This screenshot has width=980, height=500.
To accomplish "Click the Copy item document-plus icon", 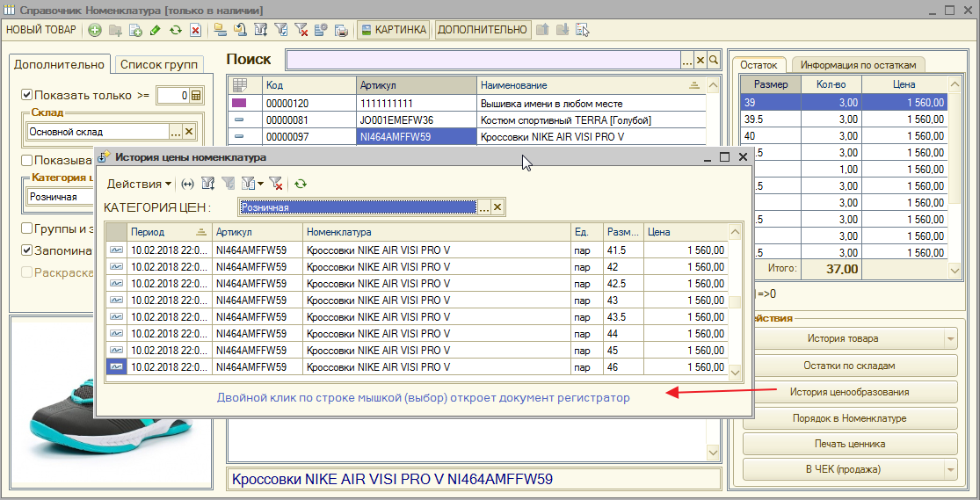I will 135,30.
